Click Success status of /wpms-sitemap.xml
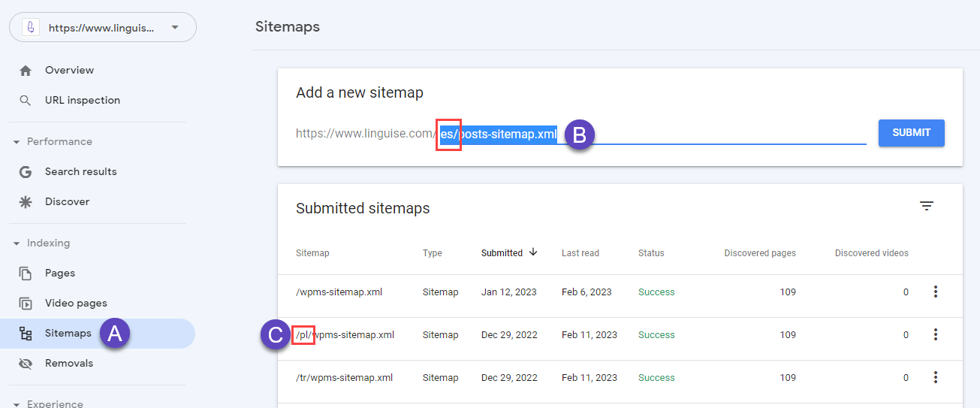The height and width of the screenshot is (408, 980). click(x=656, y=292)
